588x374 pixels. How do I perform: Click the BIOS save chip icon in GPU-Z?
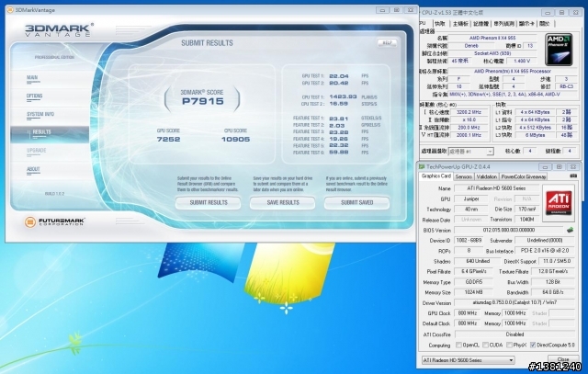570,230
